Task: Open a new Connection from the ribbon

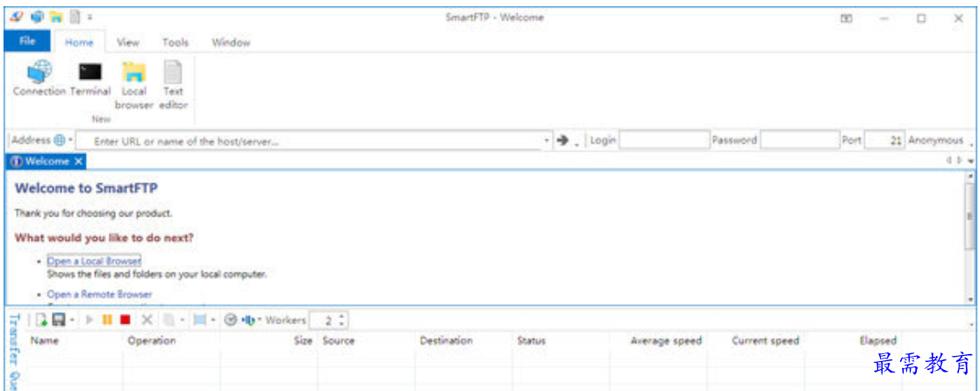Action: tap(39, 80)
